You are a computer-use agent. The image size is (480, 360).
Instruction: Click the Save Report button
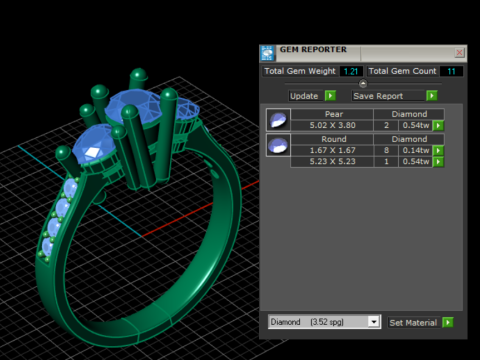[x=388, y=96]
